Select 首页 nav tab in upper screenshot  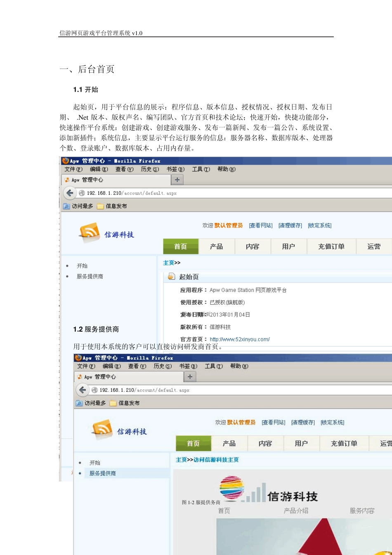pyautogui.click(x=181, y=247)
